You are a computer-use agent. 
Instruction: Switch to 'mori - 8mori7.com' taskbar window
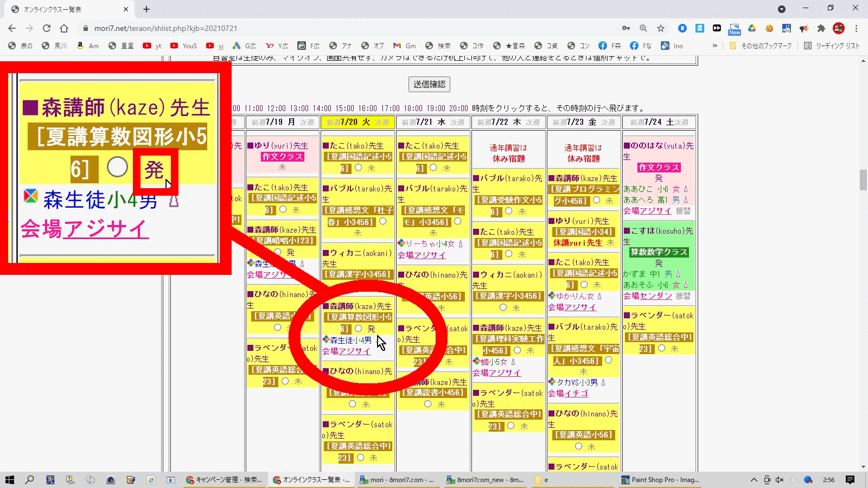pyautogui.click(x=398, y=479)
